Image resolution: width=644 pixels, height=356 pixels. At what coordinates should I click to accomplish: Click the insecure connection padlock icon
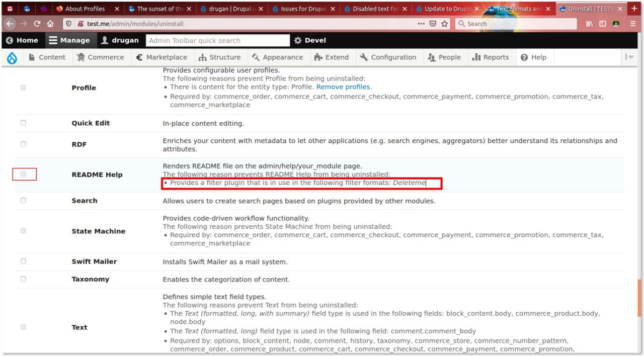(80, 24)
